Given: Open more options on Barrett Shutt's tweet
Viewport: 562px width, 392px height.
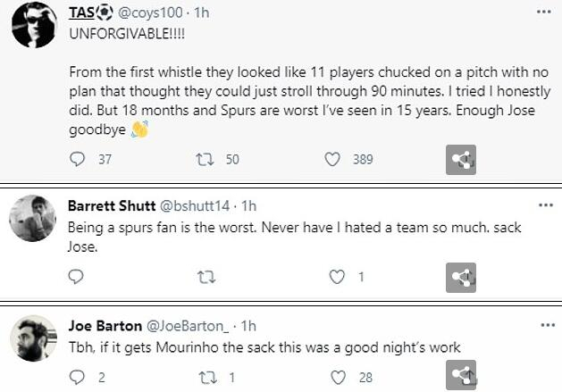Looking at the screenshot, I should click(542, 206).
